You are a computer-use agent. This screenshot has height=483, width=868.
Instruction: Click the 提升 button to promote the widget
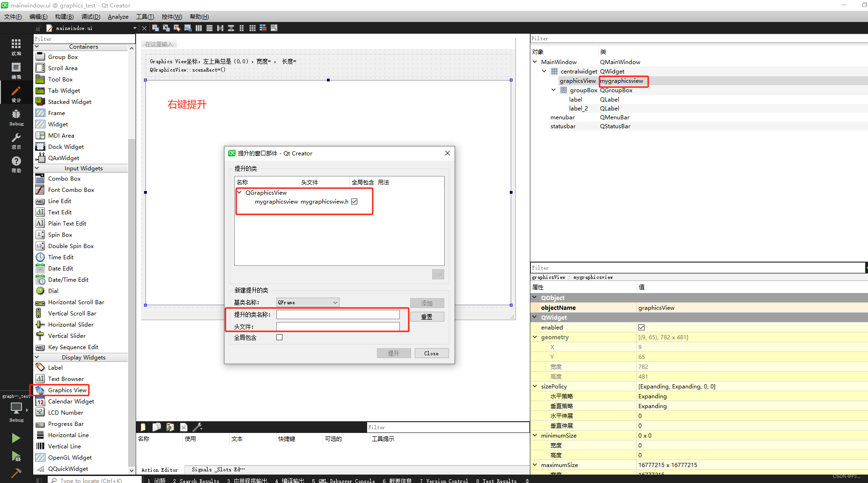click(394, 353)
